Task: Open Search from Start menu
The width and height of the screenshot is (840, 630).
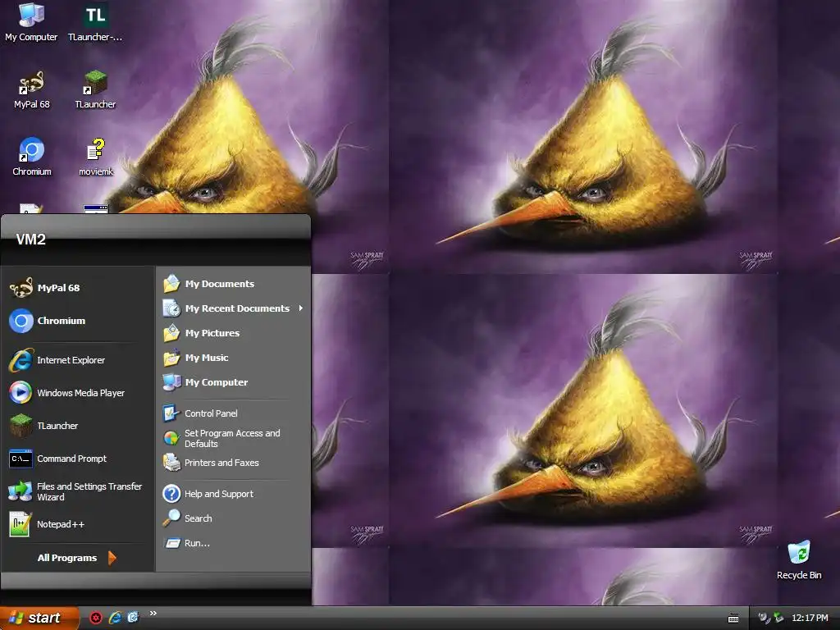Action: click(234, 518)
